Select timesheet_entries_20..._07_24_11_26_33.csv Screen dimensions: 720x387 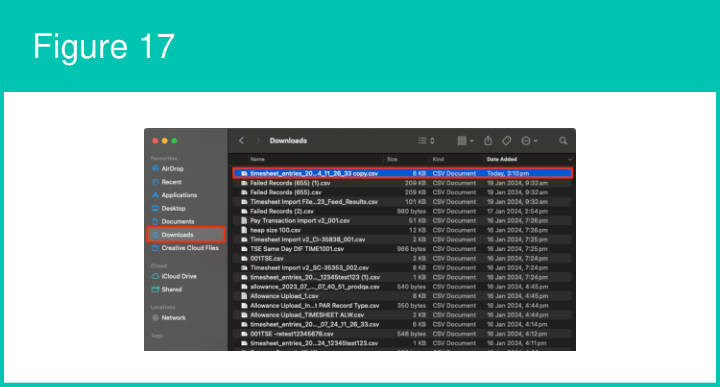[x=403, y=325]
